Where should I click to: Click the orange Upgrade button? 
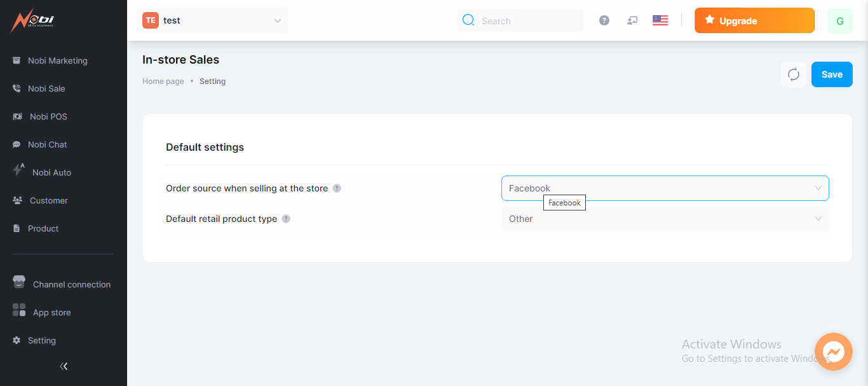754,20
